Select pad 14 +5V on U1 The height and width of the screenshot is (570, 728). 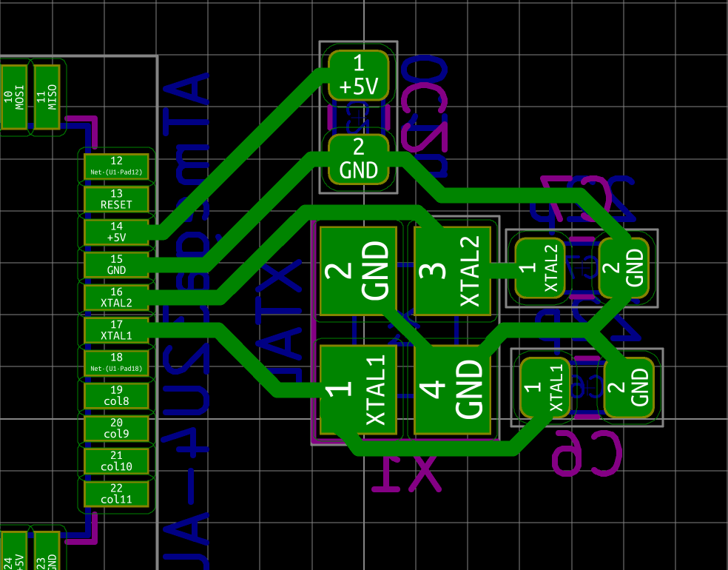[x=116, y=232]
